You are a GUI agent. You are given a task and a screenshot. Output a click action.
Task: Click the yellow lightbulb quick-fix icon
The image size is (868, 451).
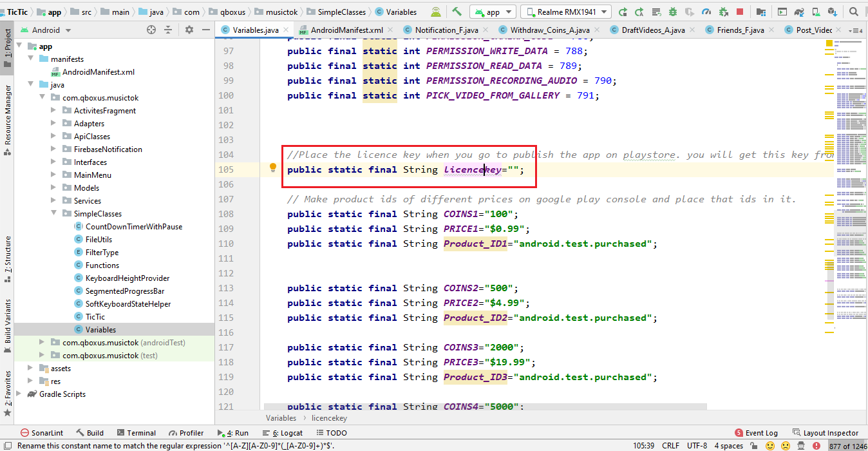[x=273, y=168]
